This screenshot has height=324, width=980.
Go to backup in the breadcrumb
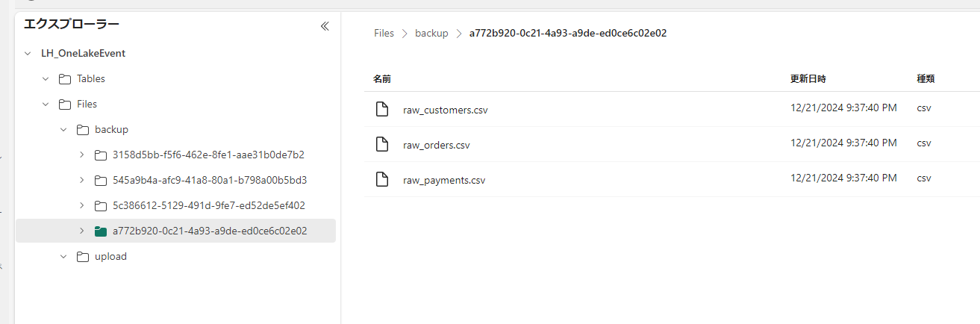[431, 34]
